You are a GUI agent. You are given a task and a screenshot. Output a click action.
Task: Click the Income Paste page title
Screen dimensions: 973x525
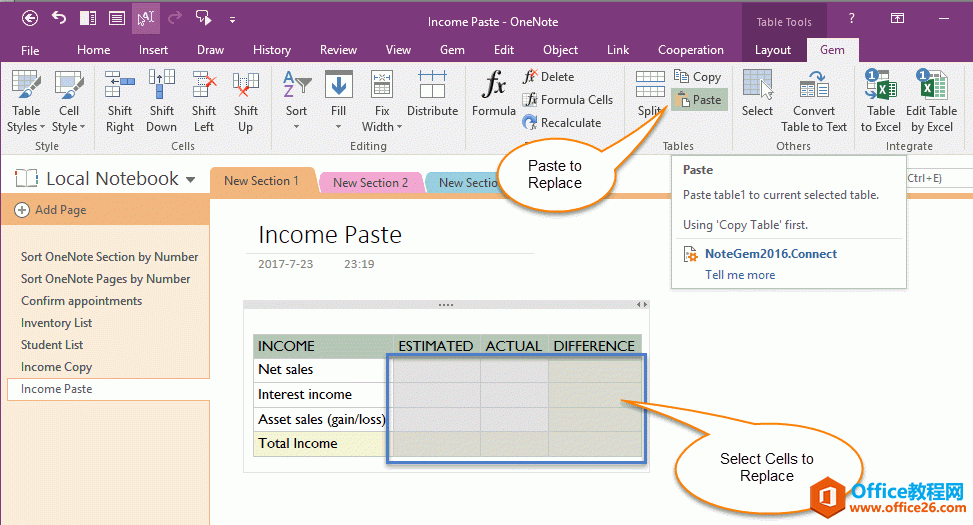[330, 235]
